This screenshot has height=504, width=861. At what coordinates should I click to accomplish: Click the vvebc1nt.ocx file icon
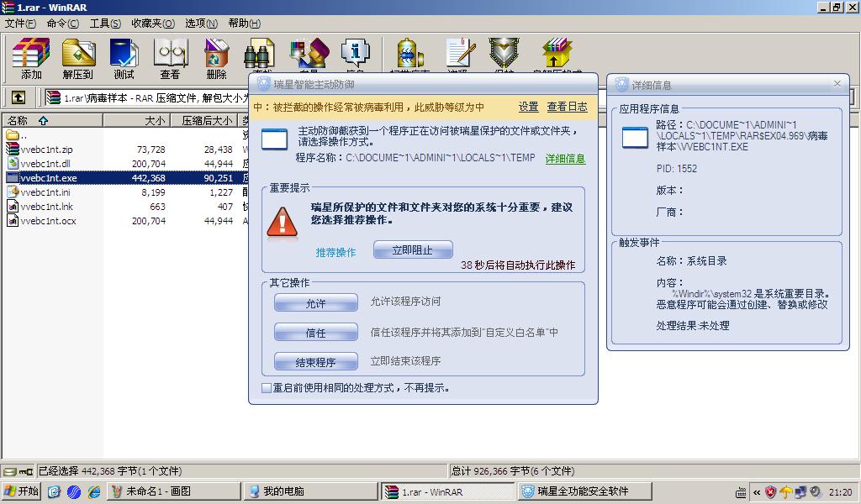[12, 220]
